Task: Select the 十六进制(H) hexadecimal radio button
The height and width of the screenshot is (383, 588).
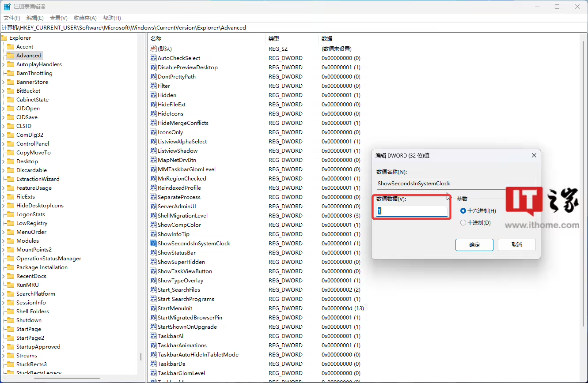Action: pyautogui.click(x=463, y=211)
